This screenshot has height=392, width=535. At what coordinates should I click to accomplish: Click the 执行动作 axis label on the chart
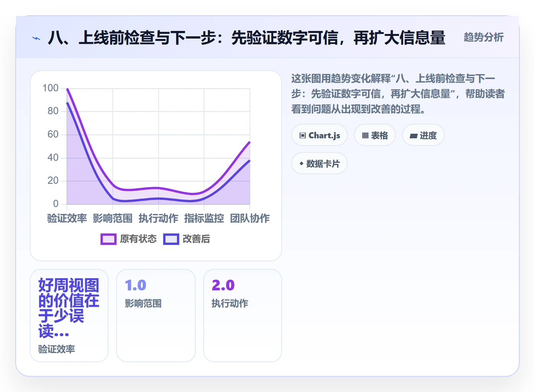point(159,218)
